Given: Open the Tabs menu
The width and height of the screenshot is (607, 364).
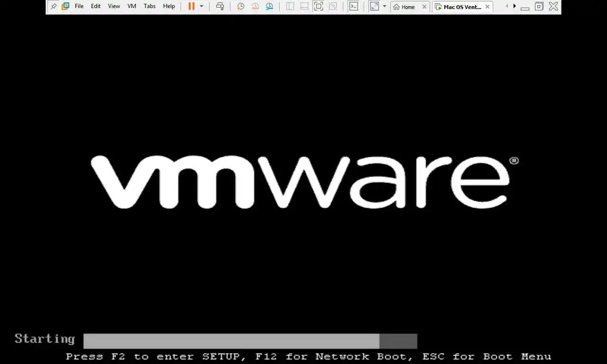Looking at the screenshot, I should pyautogui.click(x=150, y=7).
